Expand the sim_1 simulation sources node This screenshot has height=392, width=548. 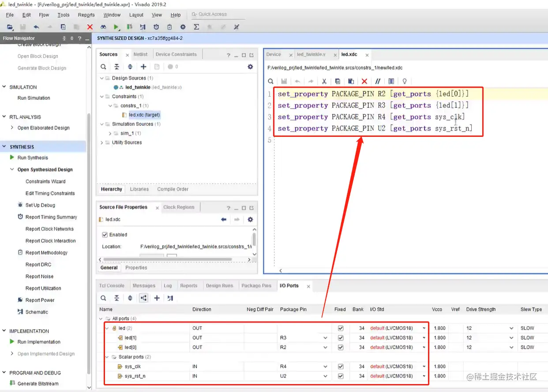[110, 133]
